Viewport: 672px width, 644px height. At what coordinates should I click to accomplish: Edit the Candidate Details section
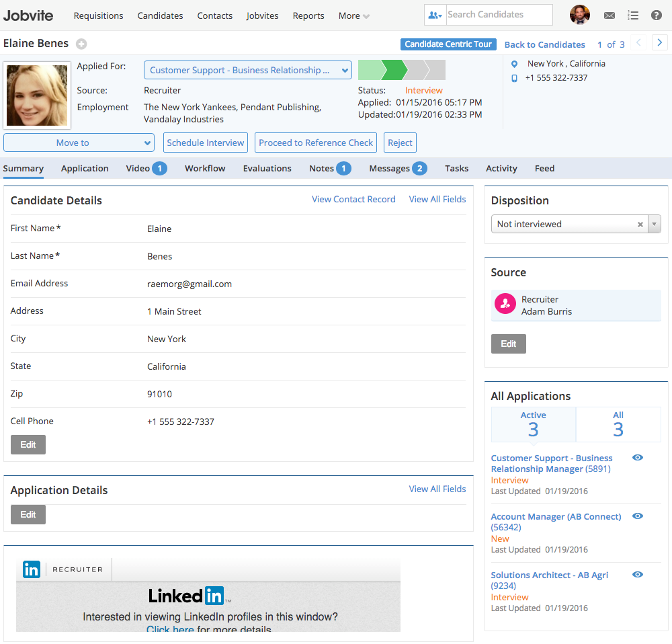pyautogui.click(x=28, y=444)
